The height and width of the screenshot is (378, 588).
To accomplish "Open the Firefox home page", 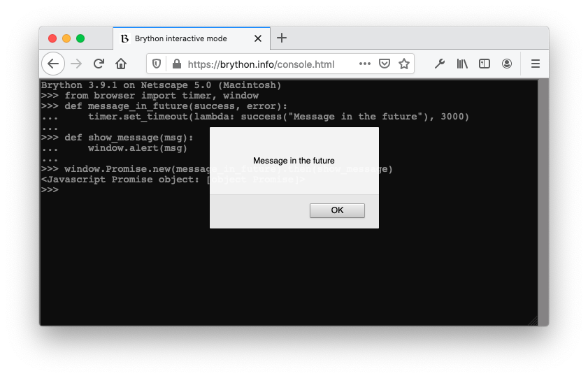I will 121,64.
